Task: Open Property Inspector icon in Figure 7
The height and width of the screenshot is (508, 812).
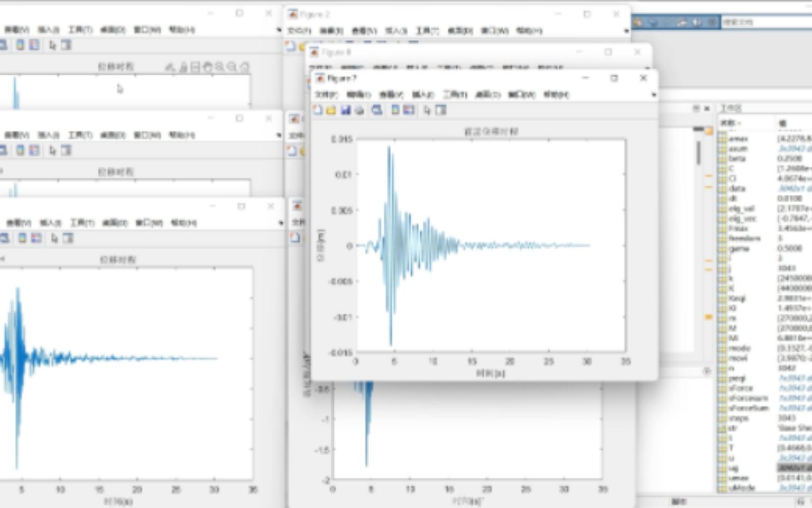Action: pyautogui.click(x=441, y=110)
